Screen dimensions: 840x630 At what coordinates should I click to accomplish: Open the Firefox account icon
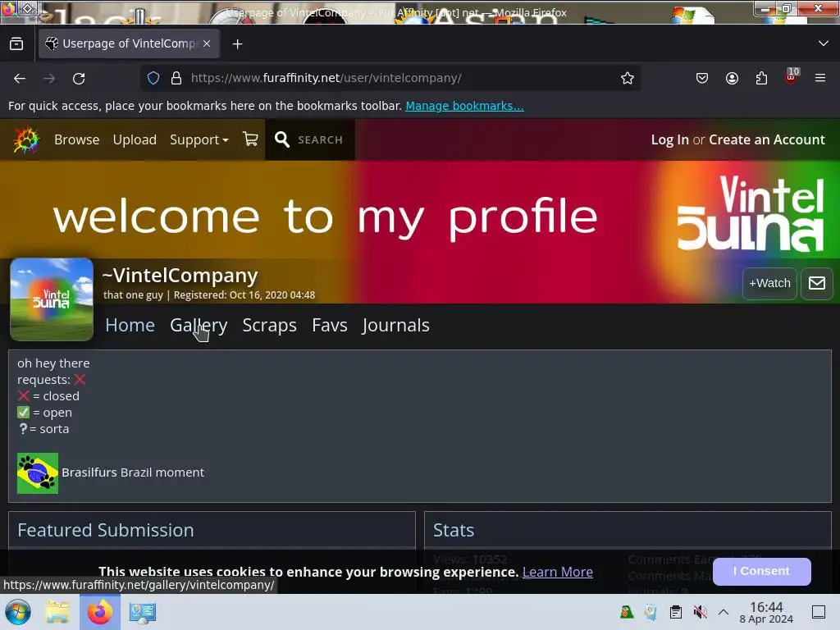[x=732, y=78]
